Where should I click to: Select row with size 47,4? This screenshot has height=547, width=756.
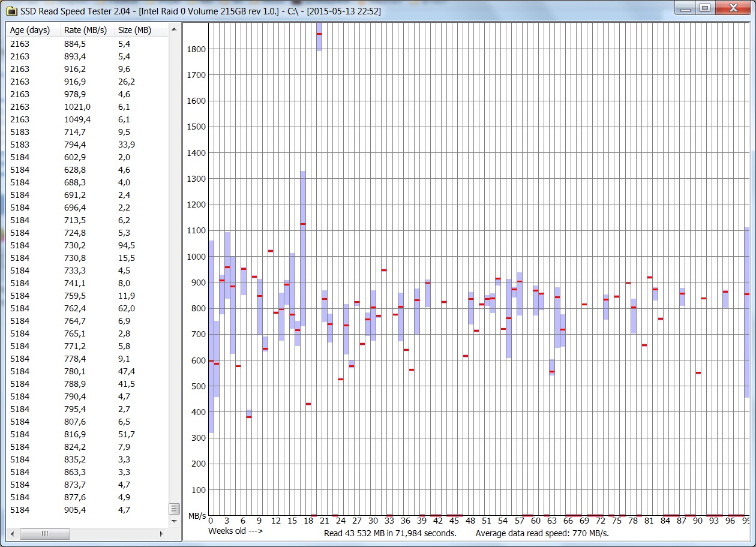pos(86,371)
